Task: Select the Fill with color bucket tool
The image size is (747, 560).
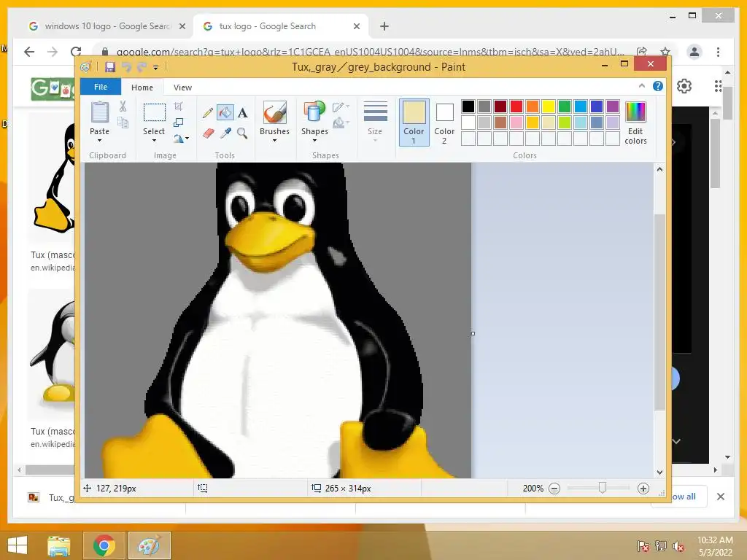Action: (x=225, y=113)
